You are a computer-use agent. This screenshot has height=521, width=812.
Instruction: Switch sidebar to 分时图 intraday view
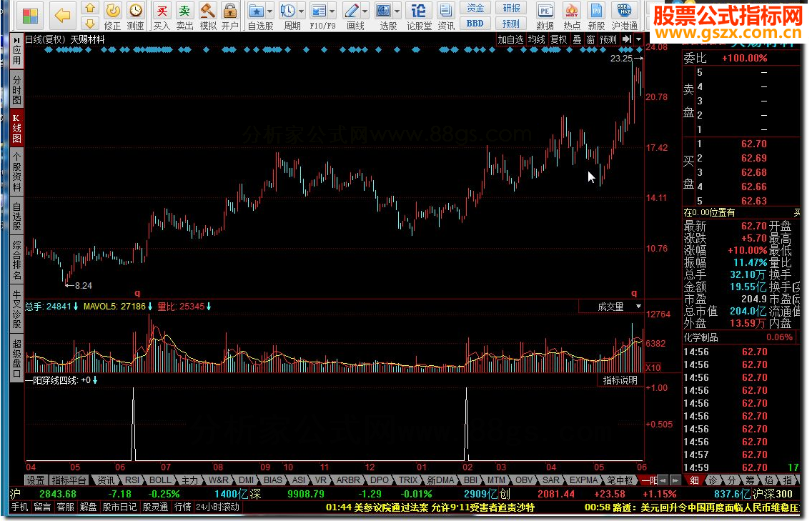(17, 89)
